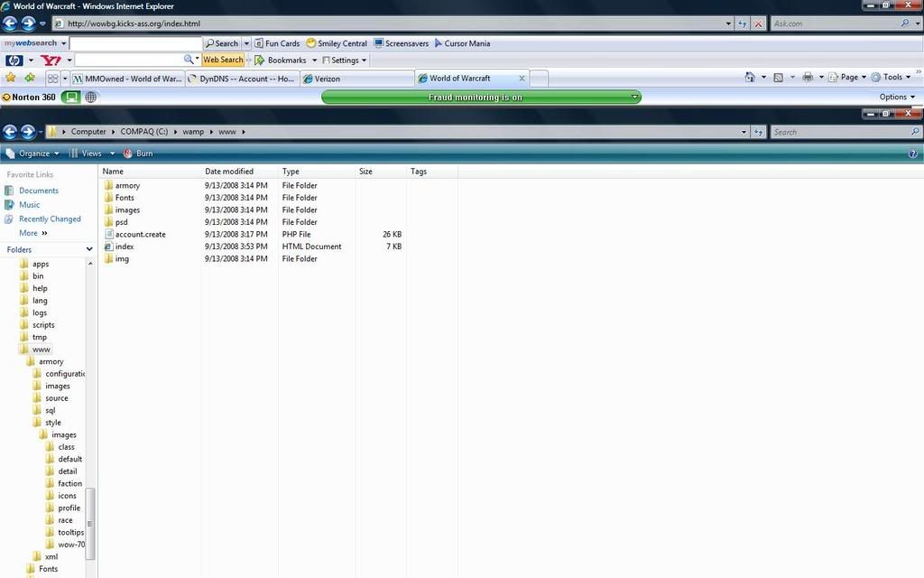Open Recently Changed favorite link
This screenshot has width=924, height=578.
point(50,219)
